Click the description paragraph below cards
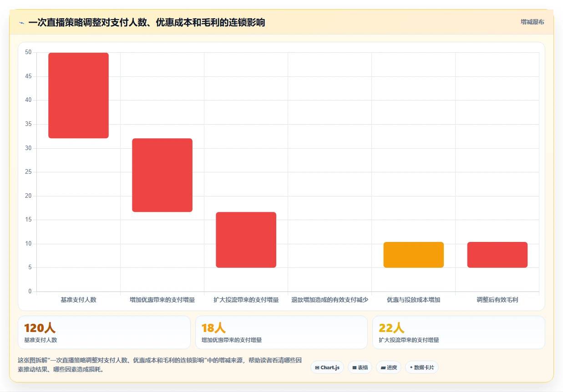 (x=160, y=365)
